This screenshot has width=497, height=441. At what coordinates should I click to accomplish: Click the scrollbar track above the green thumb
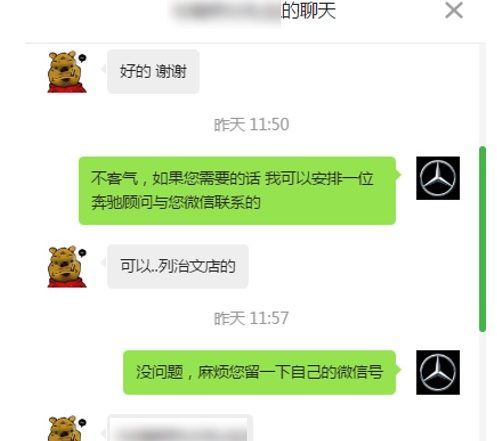point(482,95)
